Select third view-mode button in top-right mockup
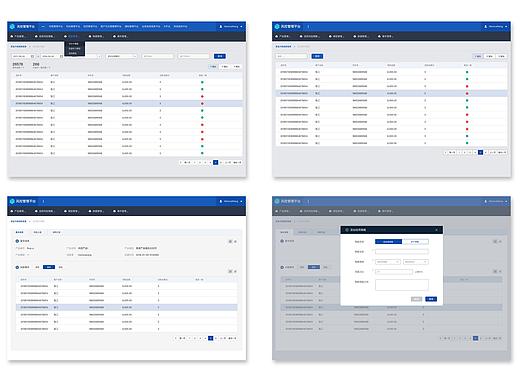 click(x=501, y=56)
